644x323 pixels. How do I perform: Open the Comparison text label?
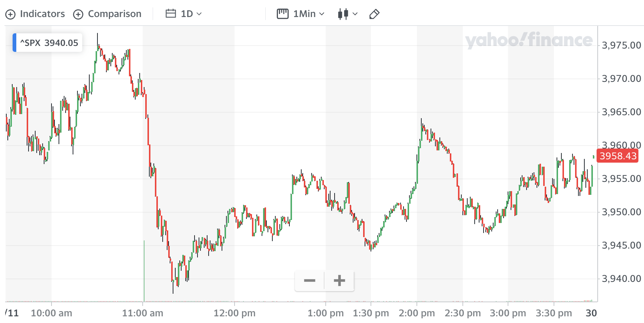(114, 14)
